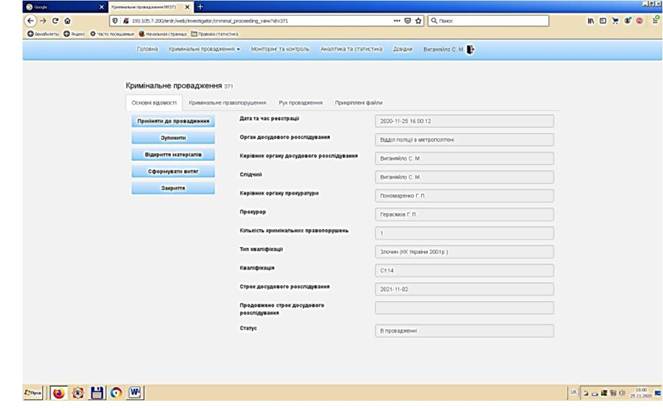Click the browser search input field

[488, 21]
